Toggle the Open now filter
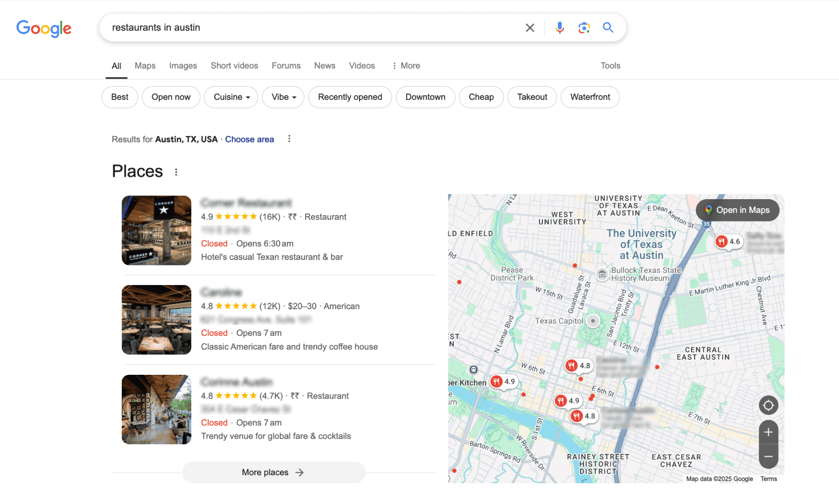Image resolution: width=839 pixels, height=504 pixels. (171, 97)
